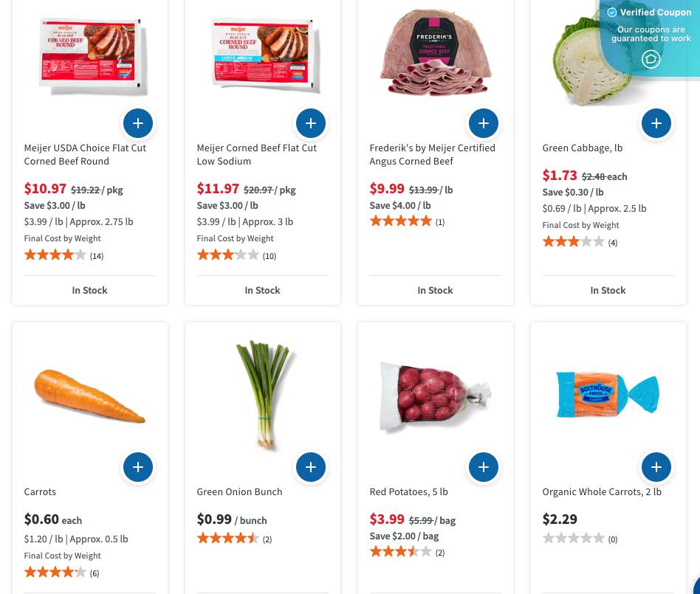This screenshot has height=594, width=700.
Task: Add Carrots to cart
Action: point(138,467)
